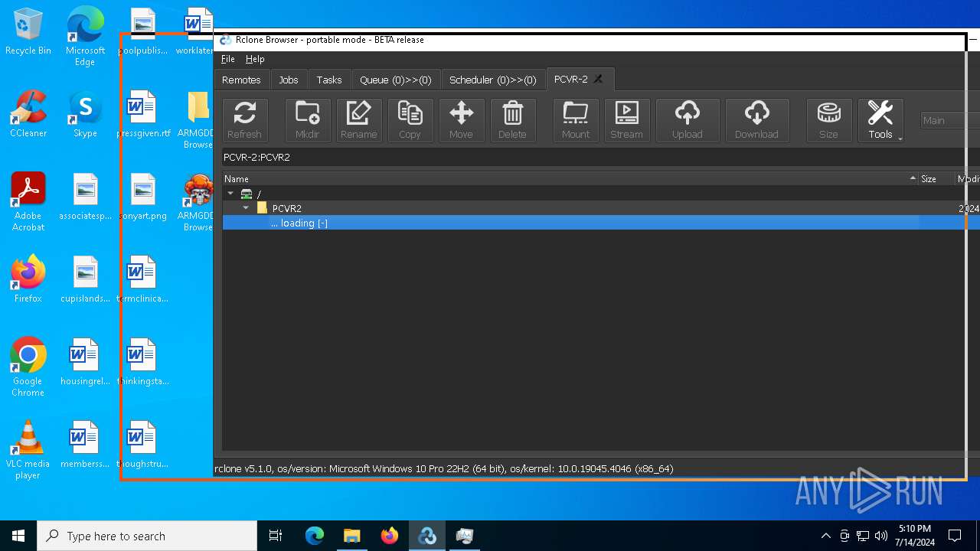The width and height of the screenshot is (980, 551).
Task: Collapse the root slash tree node
Action: pos(230,194)
